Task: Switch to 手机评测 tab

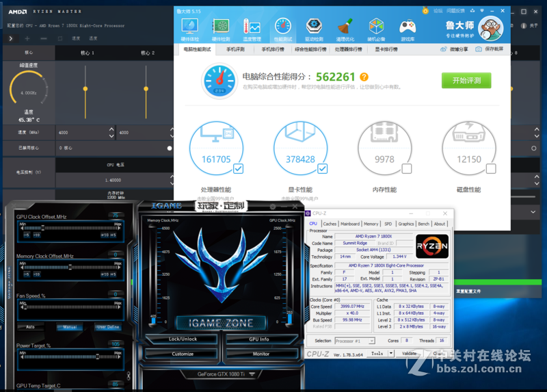Action: point(235,49)
